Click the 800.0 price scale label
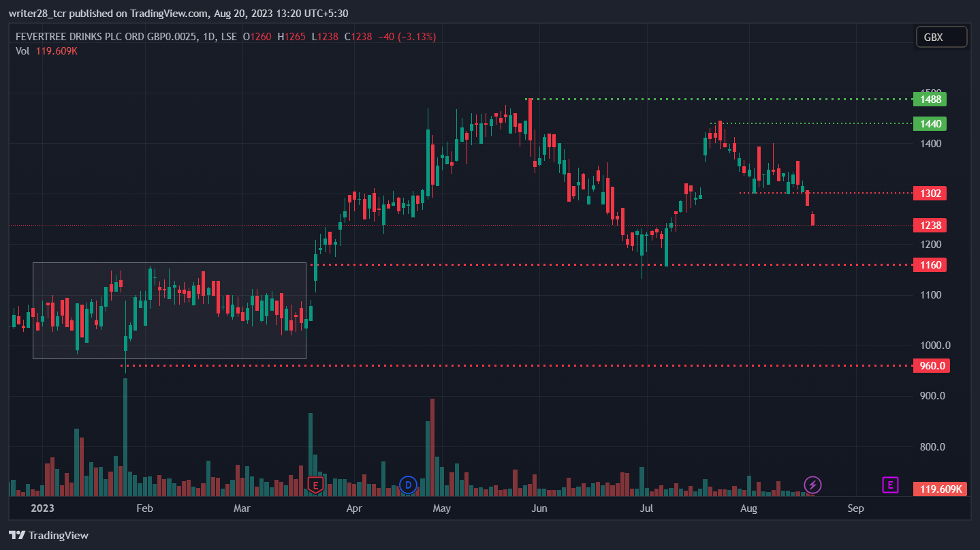Viewport: 980px width, 550px height. pyautogui.click(x=933, y=447)
